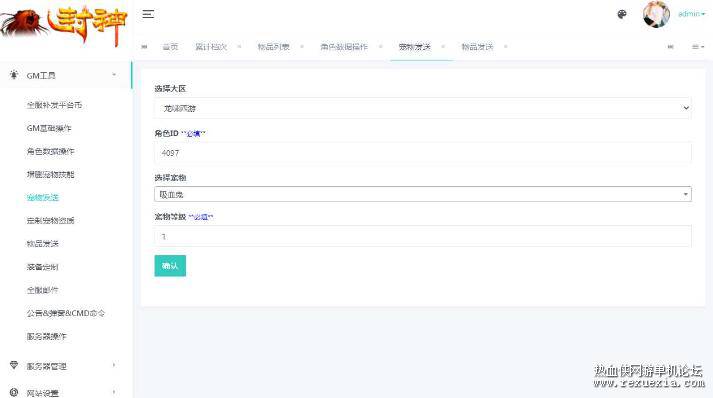The image size is (713, 398).
Task: Select the active 宠物发送 tab
Action: coord(414,47)
